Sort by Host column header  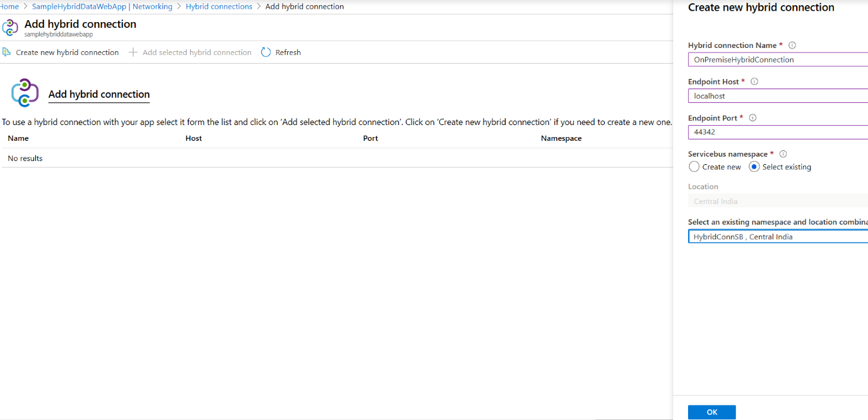[x=194, y=138]
